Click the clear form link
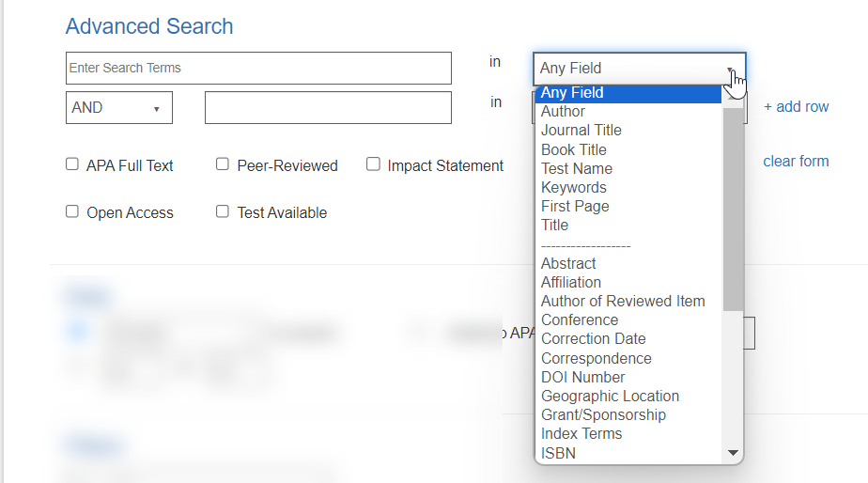This screenshot has width=868, height=483. pyautogui.click(x=796, y=162)
